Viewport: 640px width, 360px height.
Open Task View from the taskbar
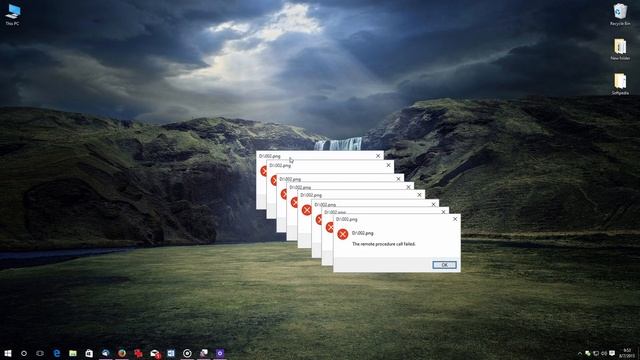click(x=40, y=353)
